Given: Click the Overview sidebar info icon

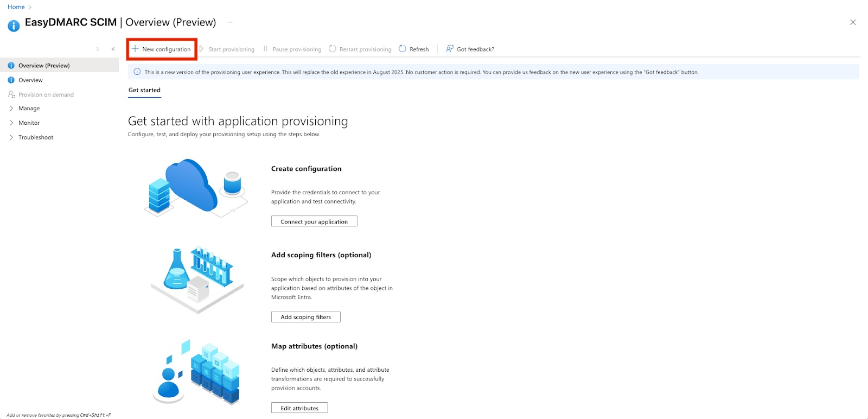Looking at the screenshot, I should tap(11, 80).
